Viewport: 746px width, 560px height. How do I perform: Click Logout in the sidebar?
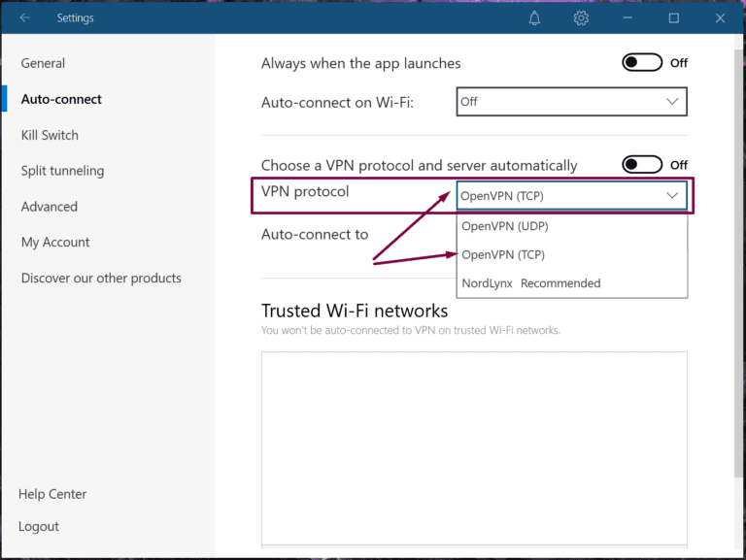coord(39,526)
